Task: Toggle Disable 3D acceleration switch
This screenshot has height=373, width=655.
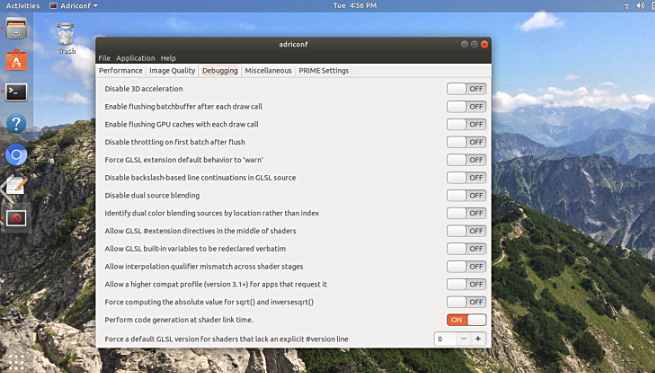Action: tap(466, 89)
